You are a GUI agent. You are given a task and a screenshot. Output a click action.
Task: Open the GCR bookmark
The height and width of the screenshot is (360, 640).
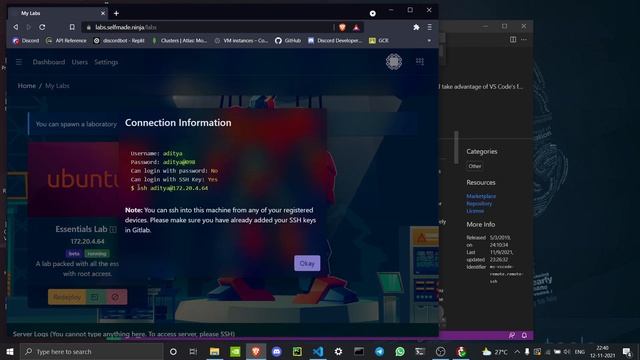click(x=379, y=40)
